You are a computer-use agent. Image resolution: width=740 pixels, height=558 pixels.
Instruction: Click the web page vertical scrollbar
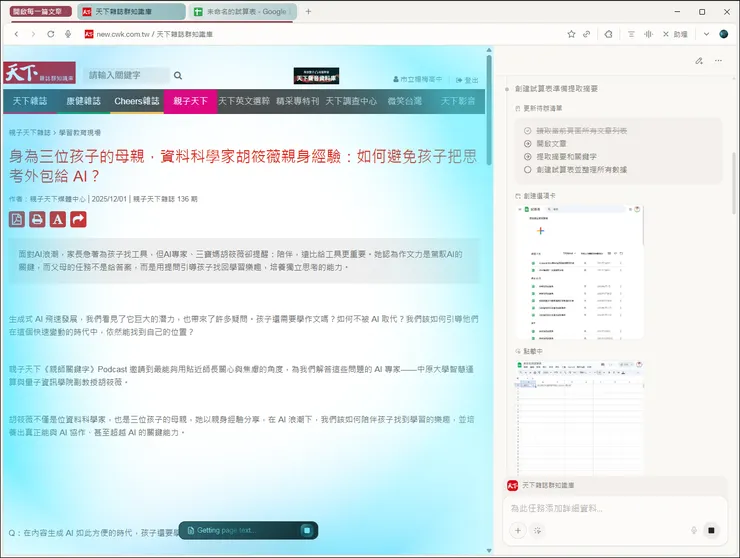click(489, 110)
